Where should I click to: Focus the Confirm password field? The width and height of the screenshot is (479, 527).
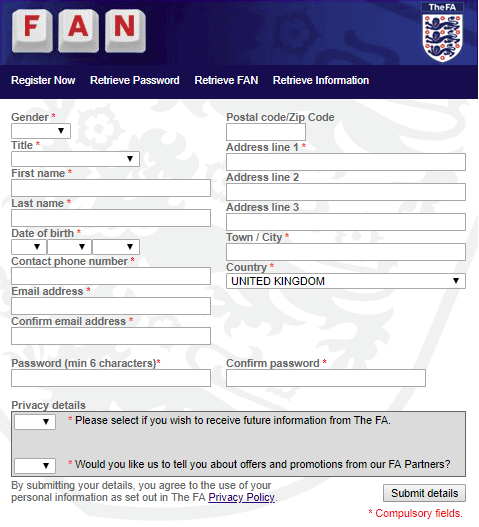click(326, 378)
